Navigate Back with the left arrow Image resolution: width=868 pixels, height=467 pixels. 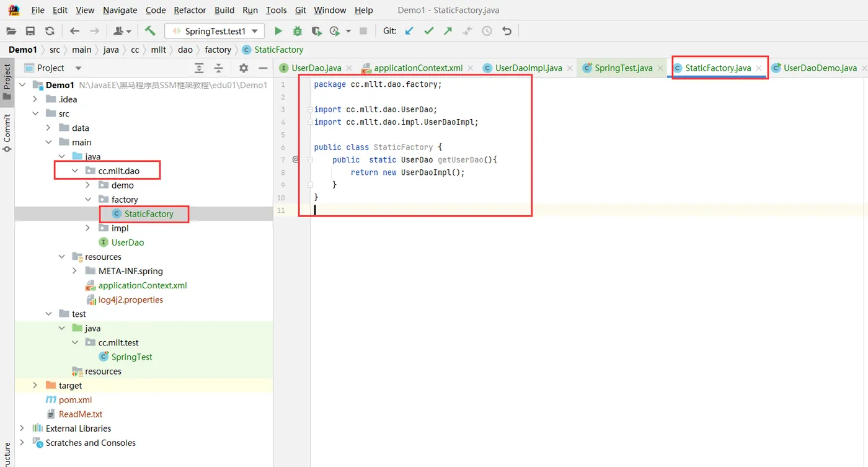[x=74, y=31]
